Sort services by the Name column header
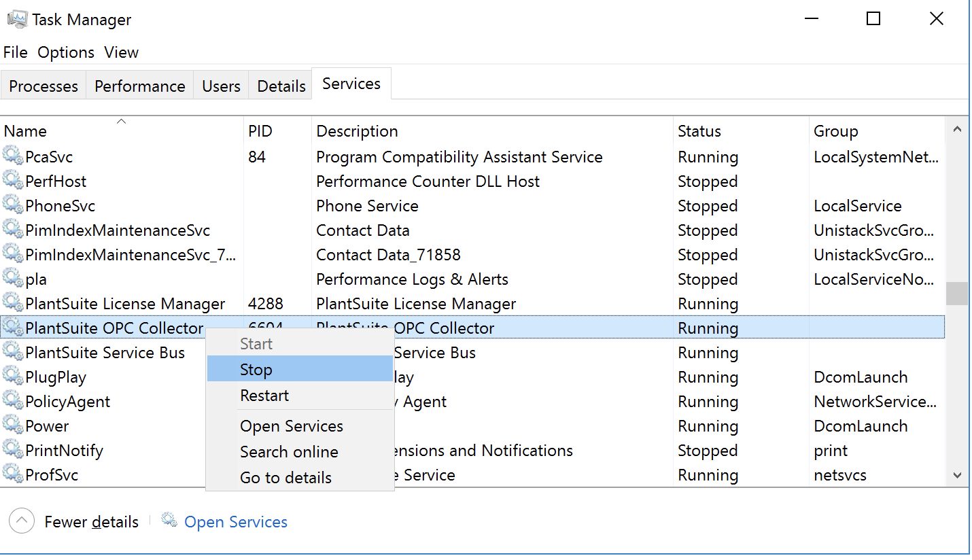The width and height of the screenshot is (972, 560). click(x=26, y=131)
